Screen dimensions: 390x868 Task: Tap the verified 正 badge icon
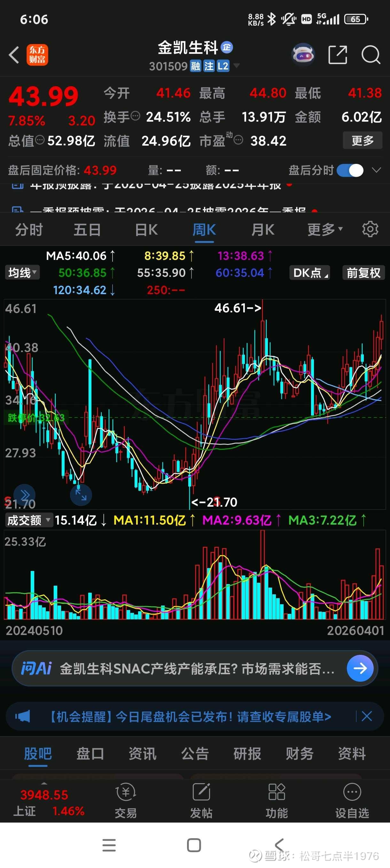coord(226,47)
